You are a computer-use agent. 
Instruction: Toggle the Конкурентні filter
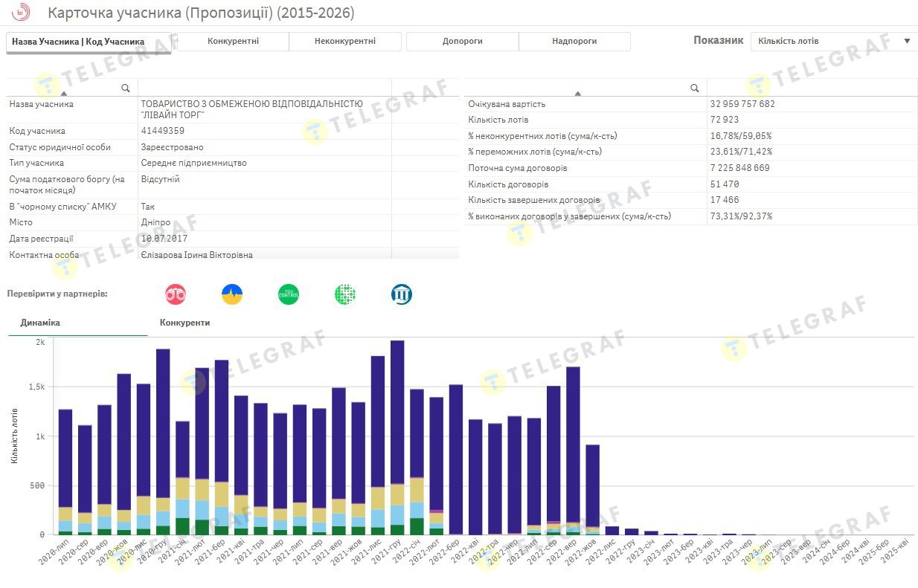[233, 42]
